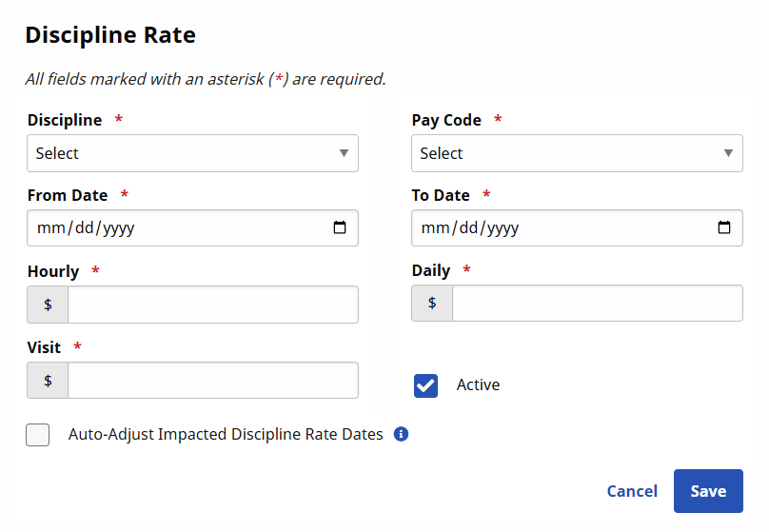Click the Active checkbox label text
This screenshot has height=532, width=769.
[478, 385]
